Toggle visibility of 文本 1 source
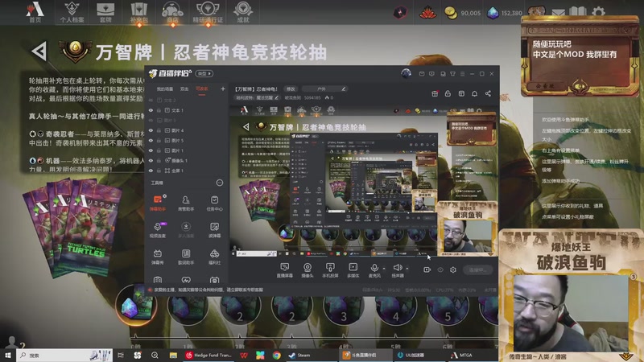 (x=151, y=110)
